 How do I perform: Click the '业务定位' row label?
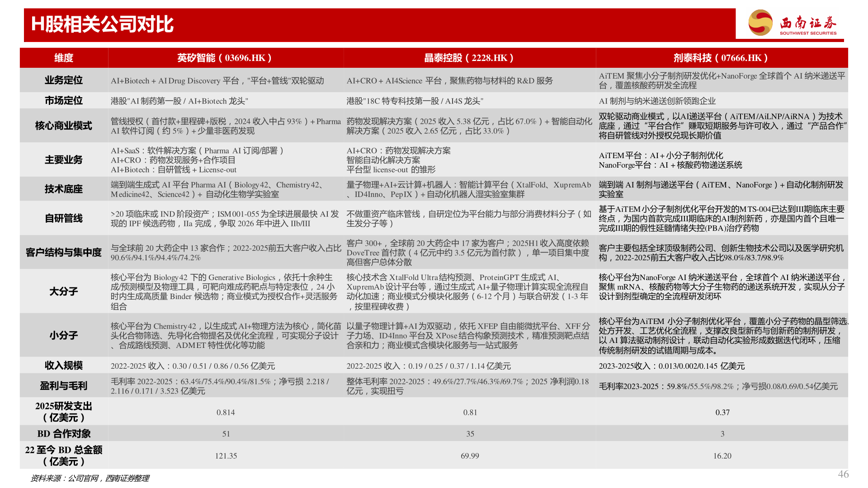pyautogui.click(x=64, y=80)
